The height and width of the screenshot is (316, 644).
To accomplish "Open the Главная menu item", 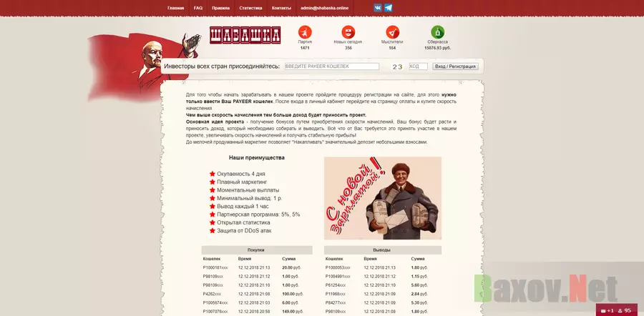I will (x=176, y=8).
